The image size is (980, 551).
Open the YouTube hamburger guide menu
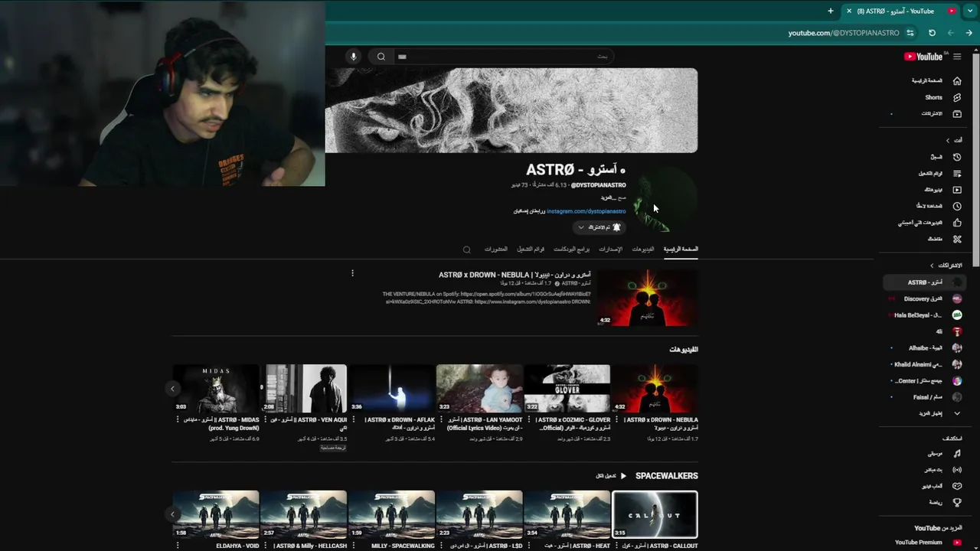pos(957,57)
